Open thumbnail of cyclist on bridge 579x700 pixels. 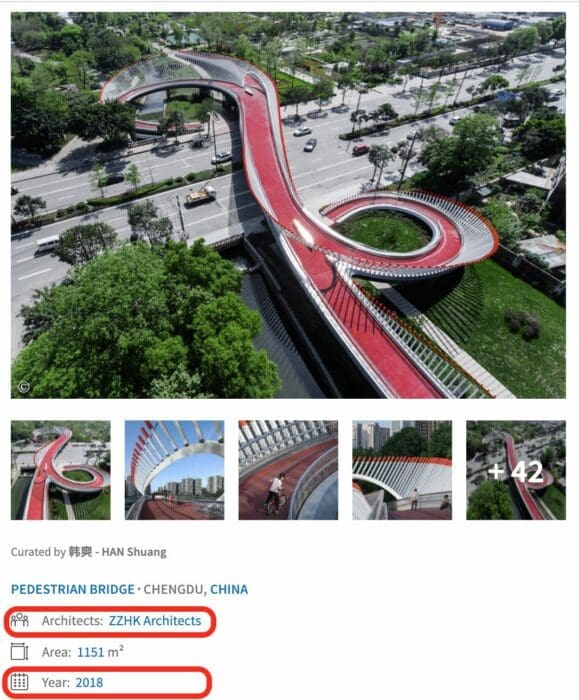pos(288,470)
